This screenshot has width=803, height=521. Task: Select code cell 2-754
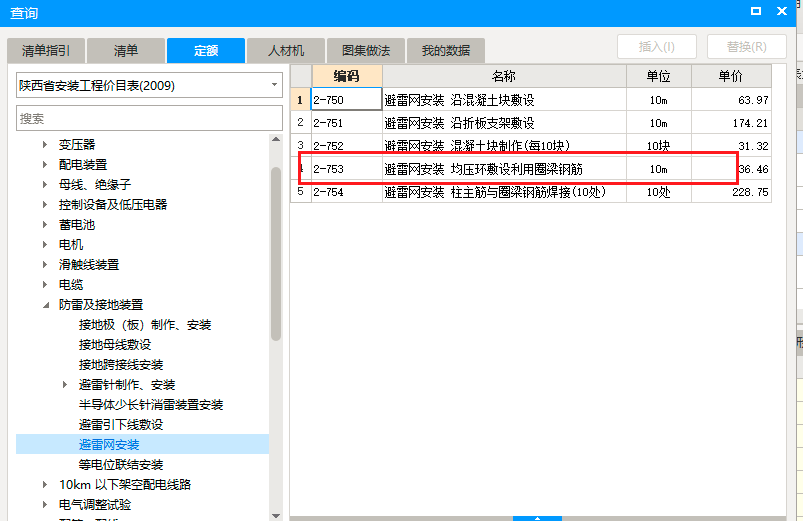click(x=347, y=192)
